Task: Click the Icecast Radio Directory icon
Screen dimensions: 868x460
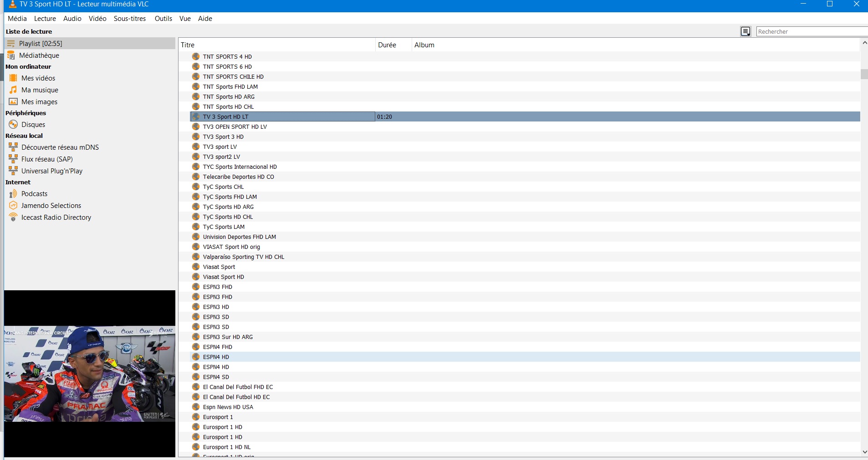Action: (x=13, y=217)
